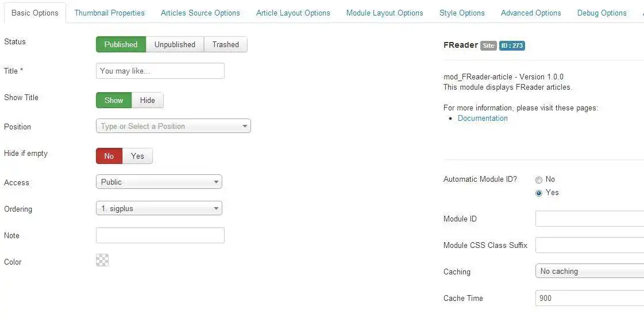The height and width of the screenshot is (321, 644).
Task: Focus the Note input field
Action: (160, 235)
